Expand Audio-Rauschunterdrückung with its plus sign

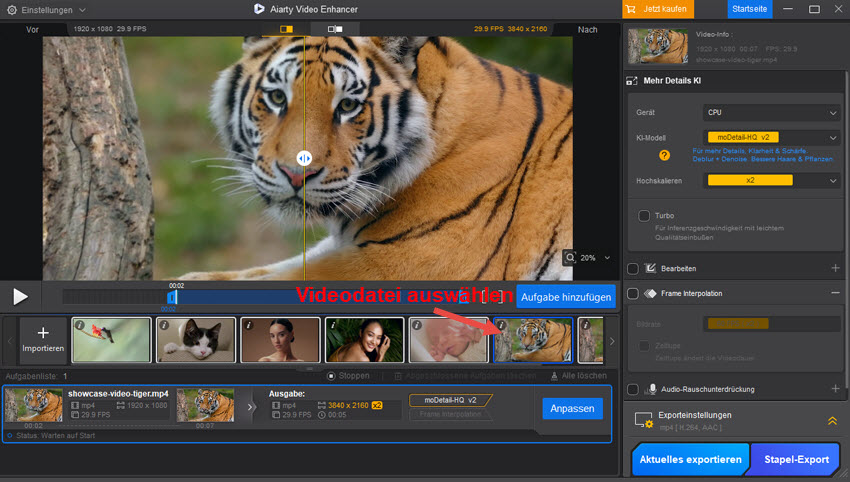pos(835,389)
